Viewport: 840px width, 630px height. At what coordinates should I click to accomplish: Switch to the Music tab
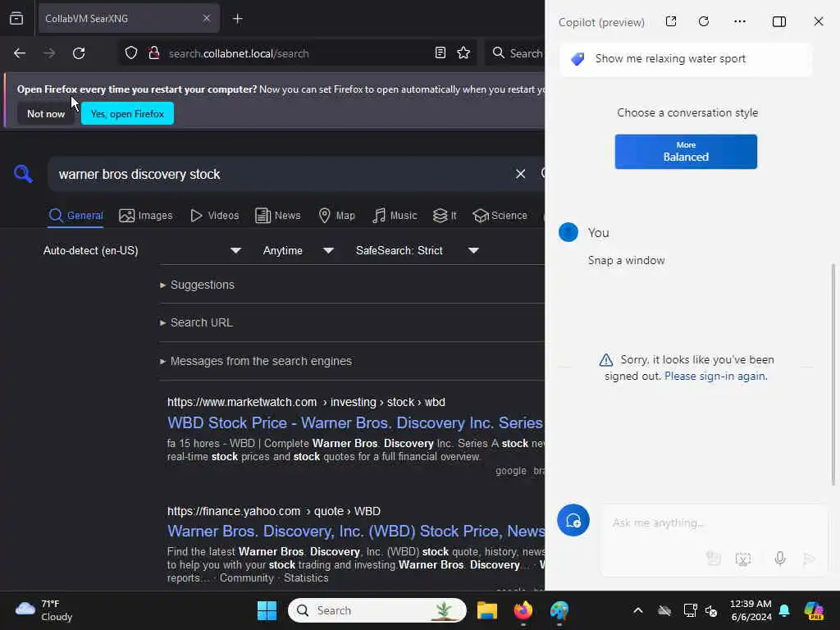coord(395,216)
